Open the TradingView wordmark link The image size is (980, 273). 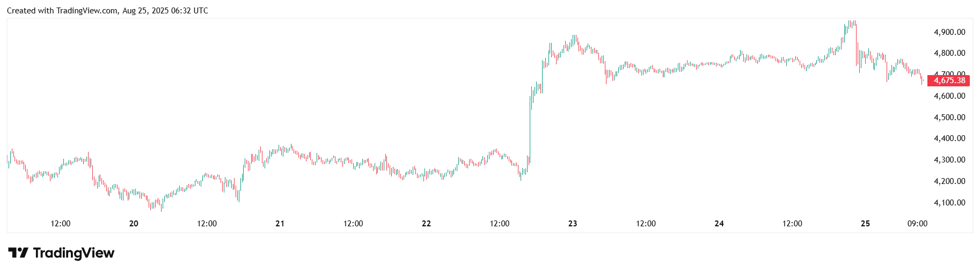pos(74,253)
